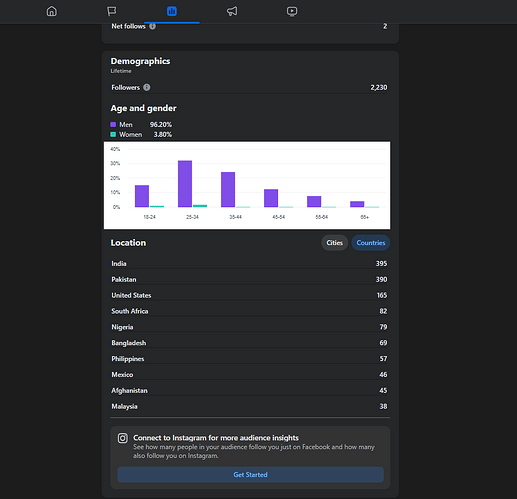Select the 35-44 men bar in chart
This screenshot has height=499, width=517.
(228, 189)
